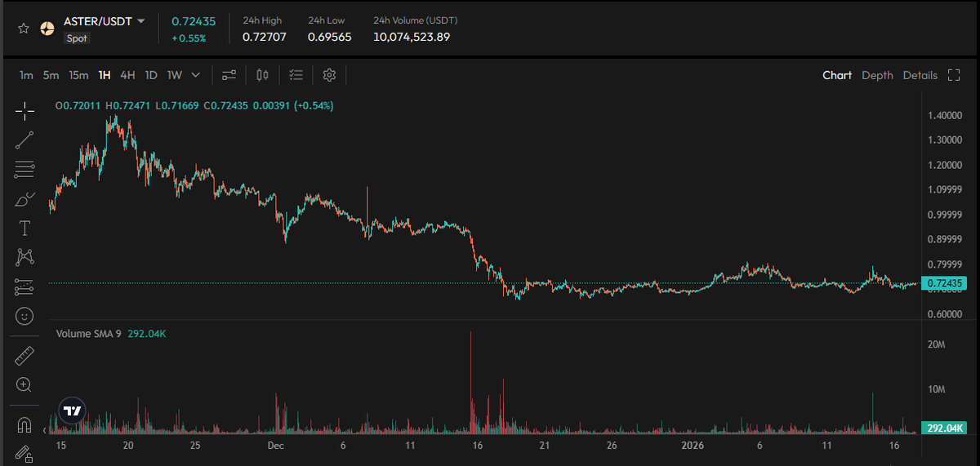Click the 24h Low value 0.69565
Image resolution: width=980 pixels, height=466 pixels.
(330, 37)
